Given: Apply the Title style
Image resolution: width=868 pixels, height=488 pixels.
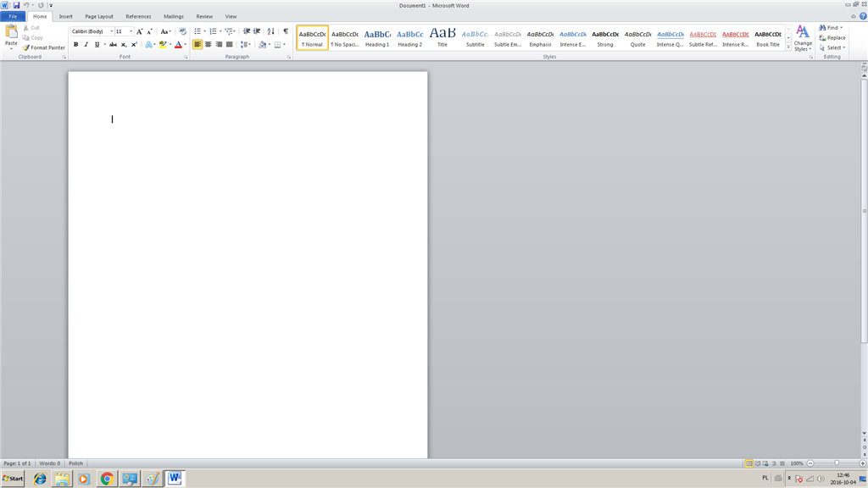Looking at the screenshot, I should [x=442, y=37].
